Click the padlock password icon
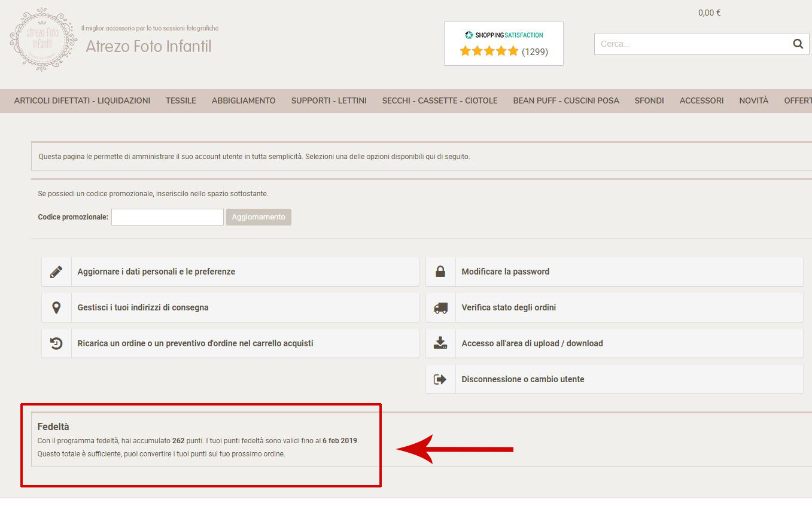812x506 pixels. (440, 272)
